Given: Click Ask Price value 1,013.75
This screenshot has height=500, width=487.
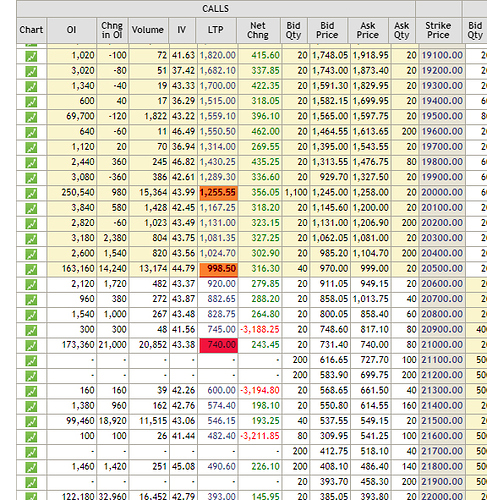Looking at the screenshot, I should click(x=370, y=299).
